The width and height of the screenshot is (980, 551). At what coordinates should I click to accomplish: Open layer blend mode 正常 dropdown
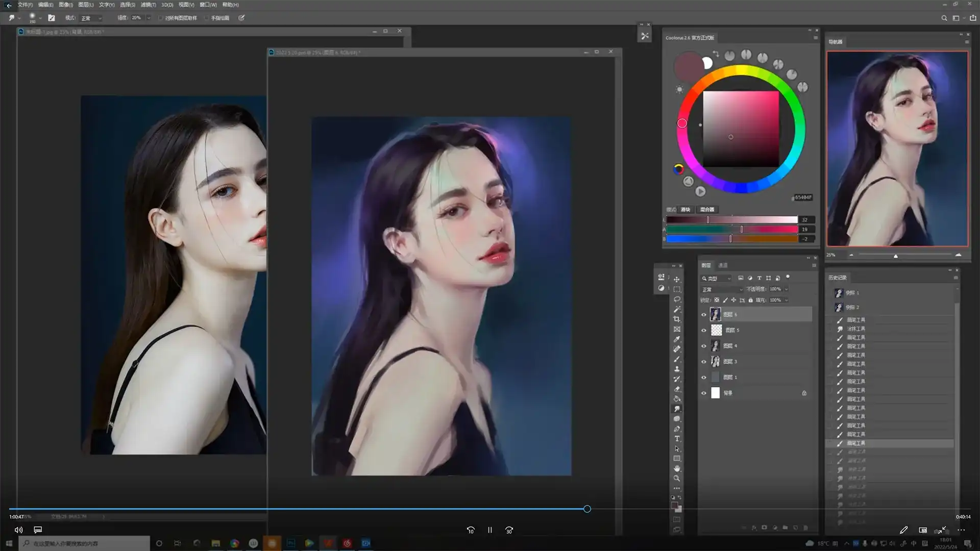[x=722, y=289]
